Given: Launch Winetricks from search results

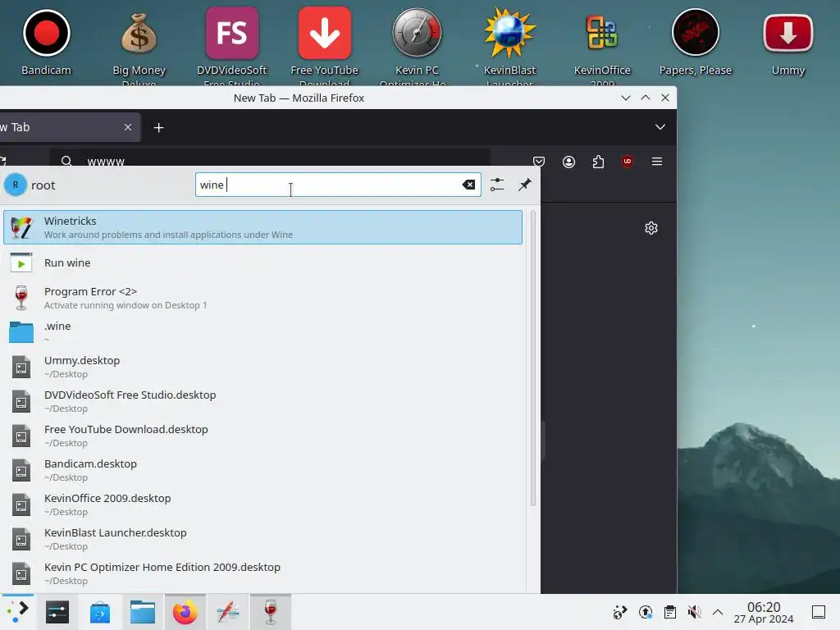Looking at the screenshot, I should click(262, 227).
